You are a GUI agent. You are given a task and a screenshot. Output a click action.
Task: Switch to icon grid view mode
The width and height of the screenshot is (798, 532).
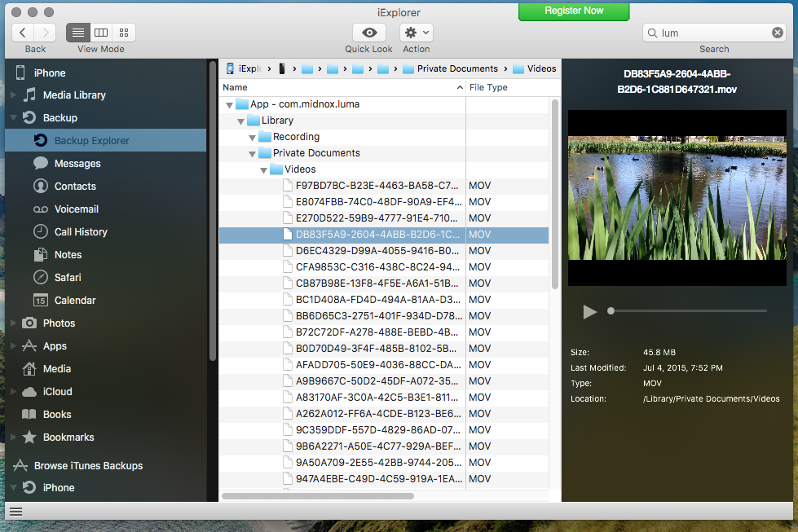click(x=124, y=33)
